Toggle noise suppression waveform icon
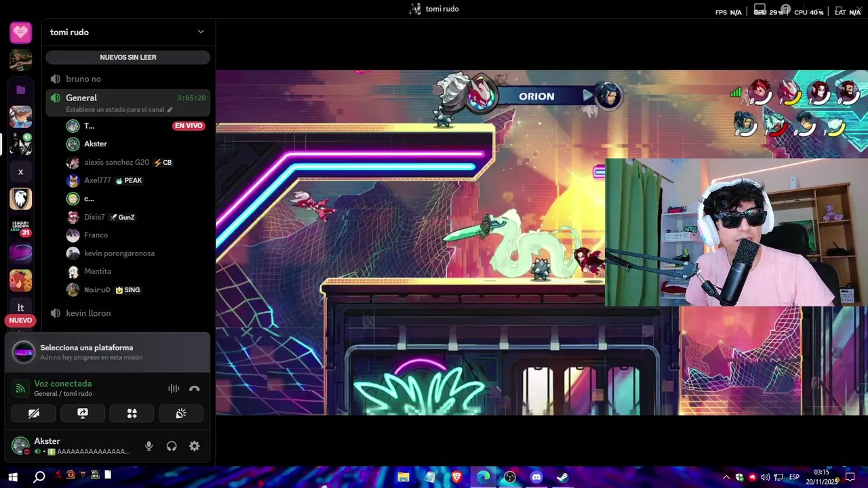This screenshot has width=868, height=488. pyautogui.click(x=174, y=388)
